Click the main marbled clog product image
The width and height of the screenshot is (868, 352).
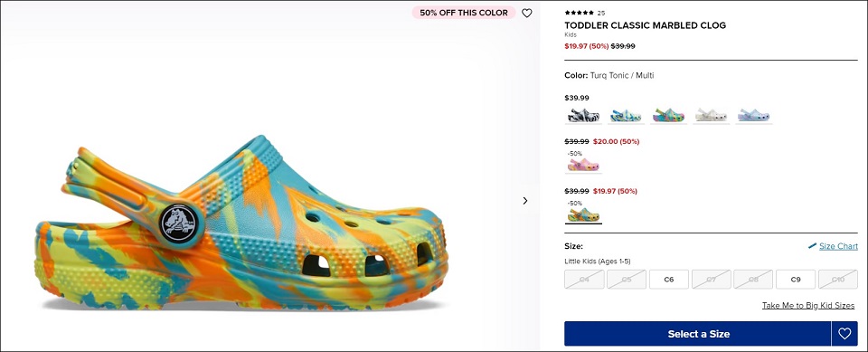click(x=242, y=224)
